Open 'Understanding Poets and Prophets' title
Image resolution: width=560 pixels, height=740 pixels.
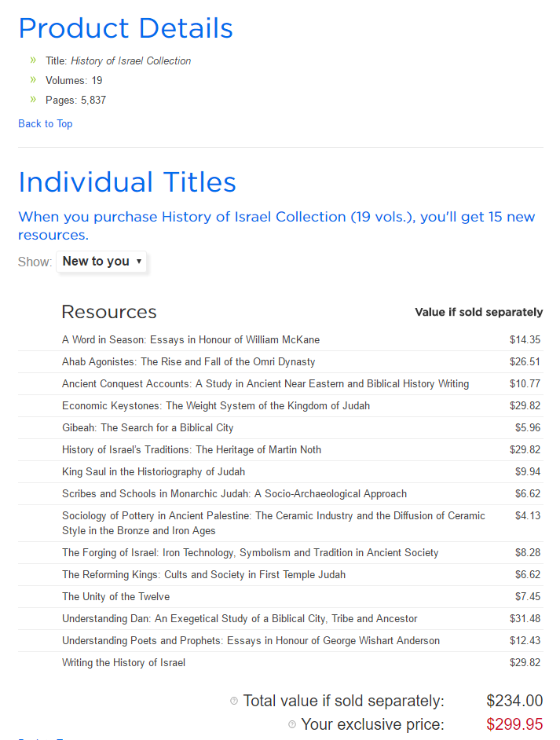click(251, 641)
